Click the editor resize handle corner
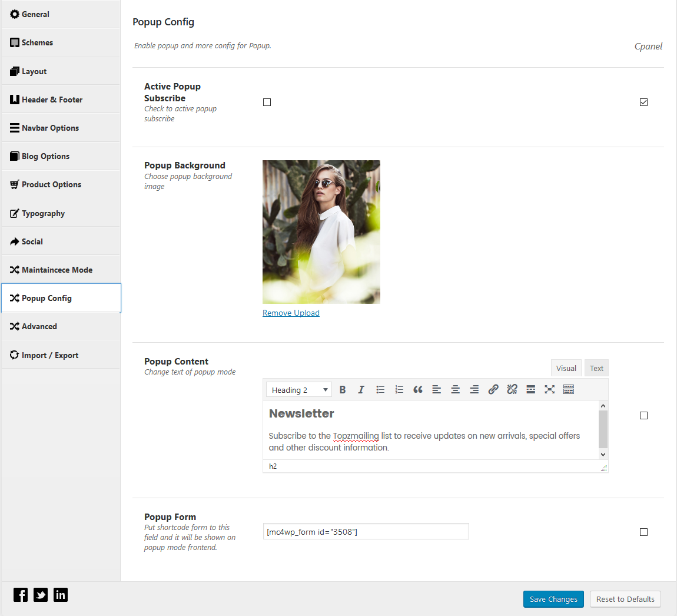This screenshot has width=677, height=616. point(604,468)
